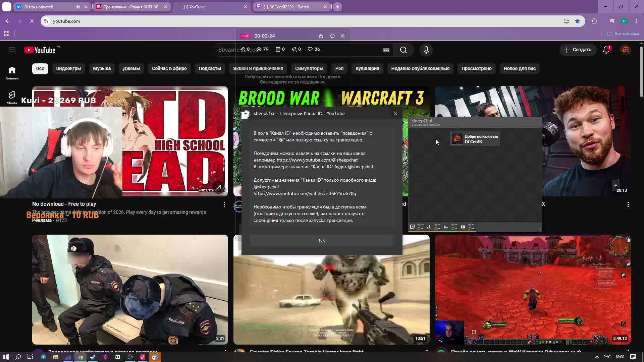Viewport: 644px width, 362px height.
Task: Click the police video thumbnail
Action: tap(130, 290)
